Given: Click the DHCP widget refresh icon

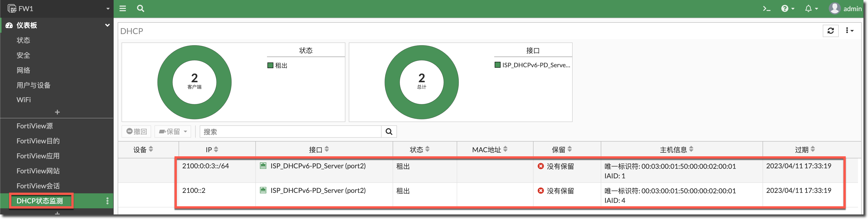Looking at the screenshot, I should point(831,31).
